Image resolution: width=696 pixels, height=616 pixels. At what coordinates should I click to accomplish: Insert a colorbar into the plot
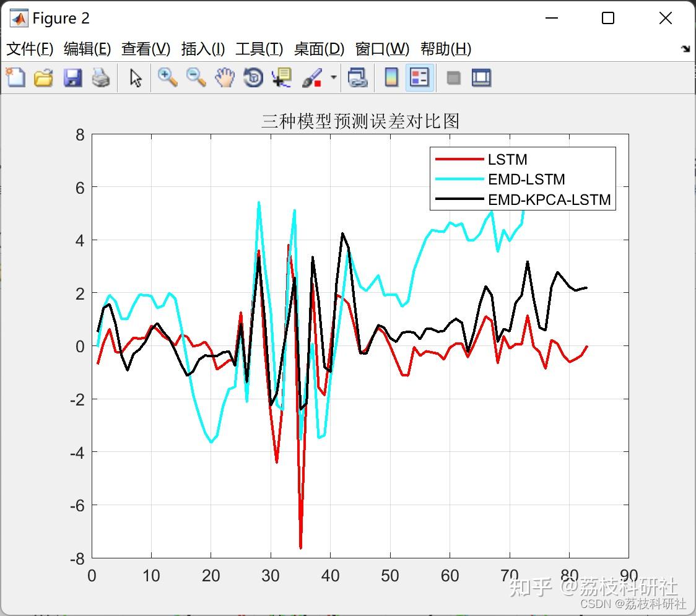tap(391, 77)
